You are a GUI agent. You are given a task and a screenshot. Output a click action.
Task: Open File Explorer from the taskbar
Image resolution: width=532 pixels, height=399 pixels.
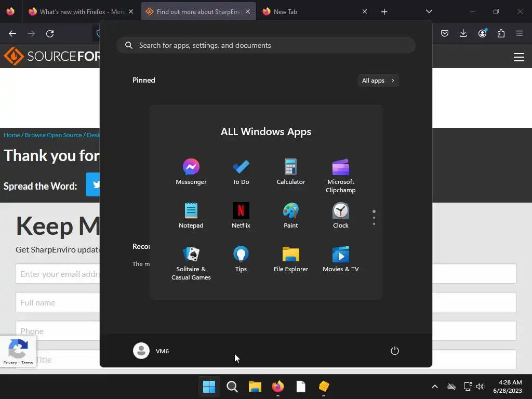click(x=255, y=386)
